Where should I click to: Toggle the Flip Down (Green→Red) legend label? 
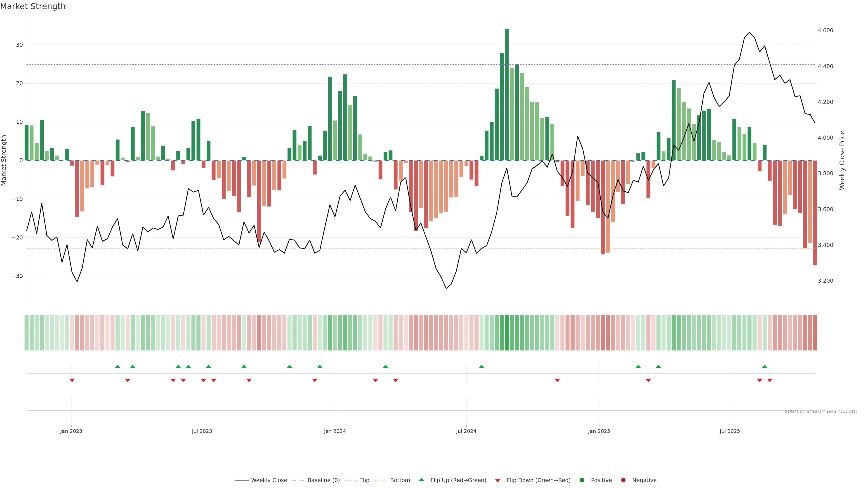pyautogui.click(x=538, y=480)
